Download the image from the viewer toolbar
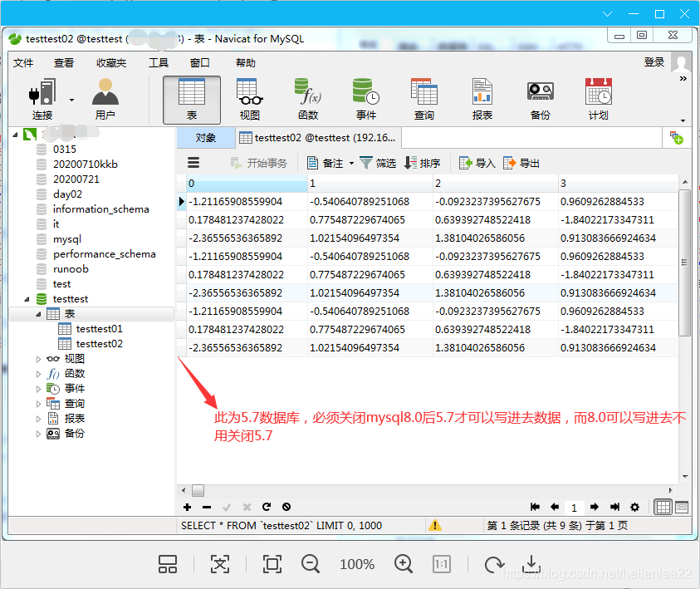Screen dimensions: 700x589 (531, 564)
